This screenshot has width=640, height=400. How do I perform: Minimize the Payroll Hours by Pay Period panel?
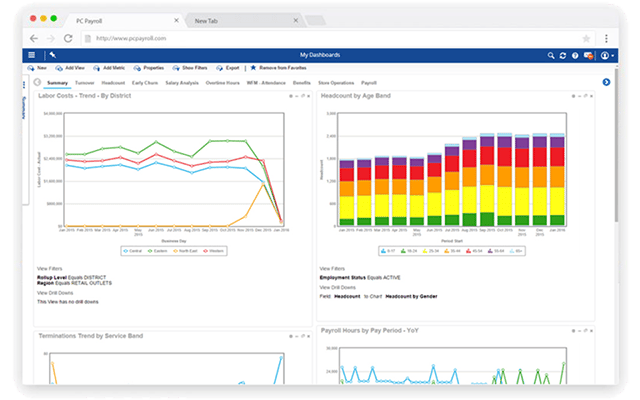tap(579, 331)
